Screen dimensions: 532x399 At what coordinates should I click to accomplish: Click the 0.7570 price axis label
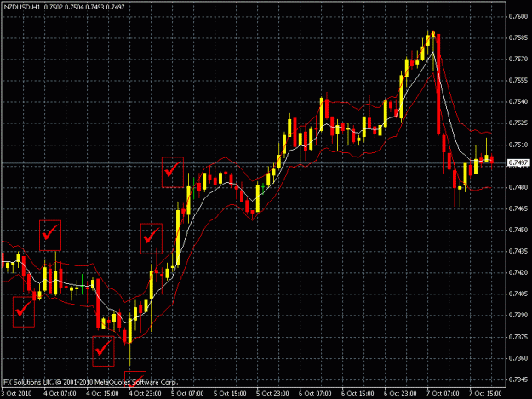tap(518, 59)
